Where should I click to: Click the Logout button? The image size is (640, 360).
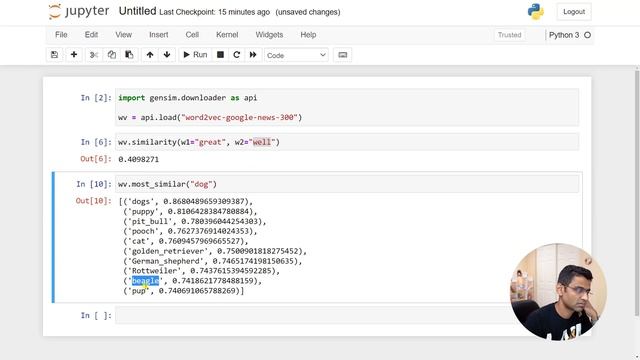point(574,12)
